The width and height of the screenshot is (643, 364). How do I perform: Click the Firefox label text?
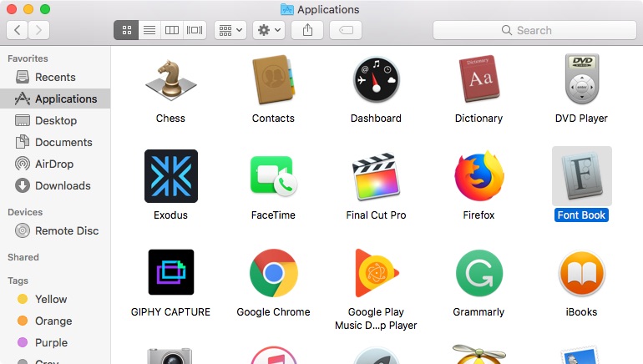click(x=479, y=215)
